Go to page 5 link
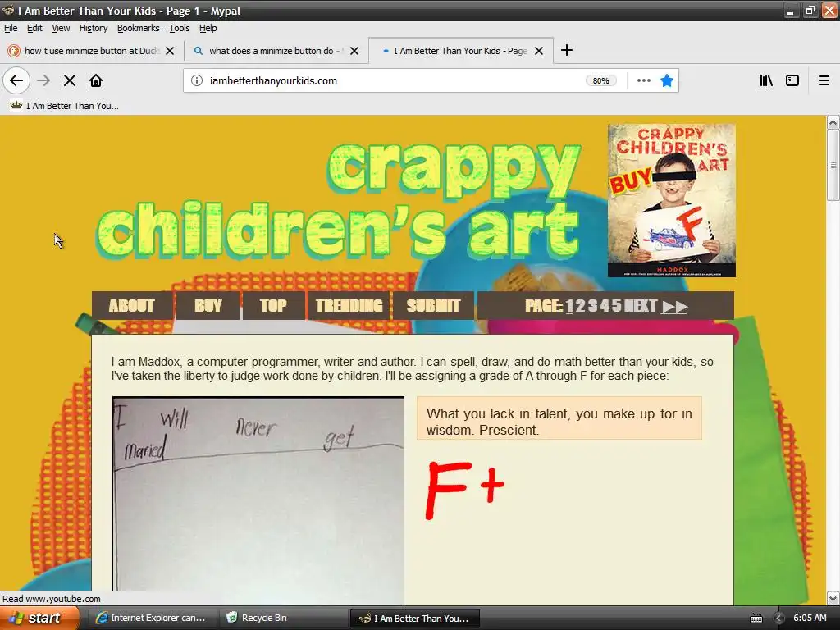Image resolution: width=840 pixels, height=630 pixels. pyautogui.click(x=616, y=306)
